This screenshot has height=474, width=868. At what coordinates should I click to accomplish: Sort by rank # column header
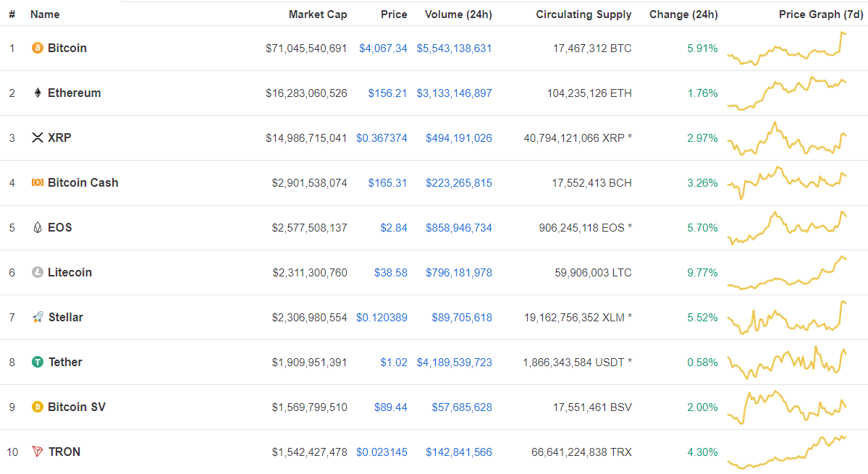12,14
